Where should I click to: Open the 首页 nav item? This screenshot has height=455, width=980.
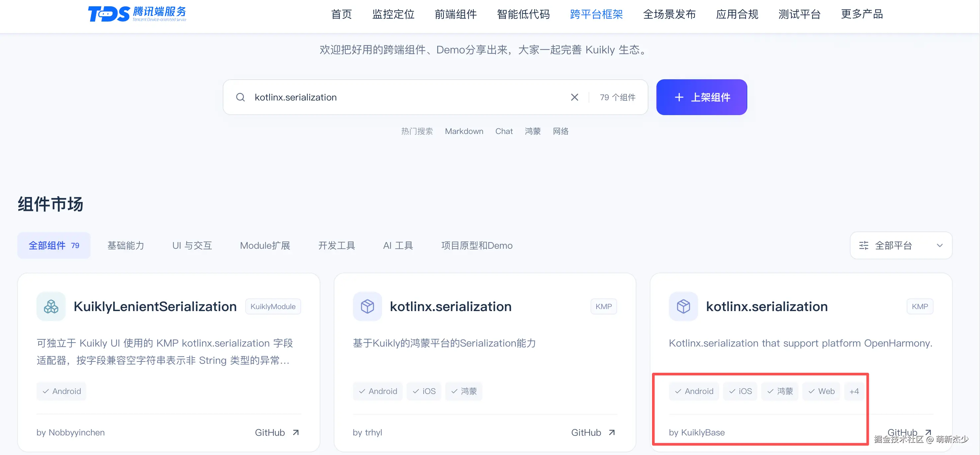[341, 15]
